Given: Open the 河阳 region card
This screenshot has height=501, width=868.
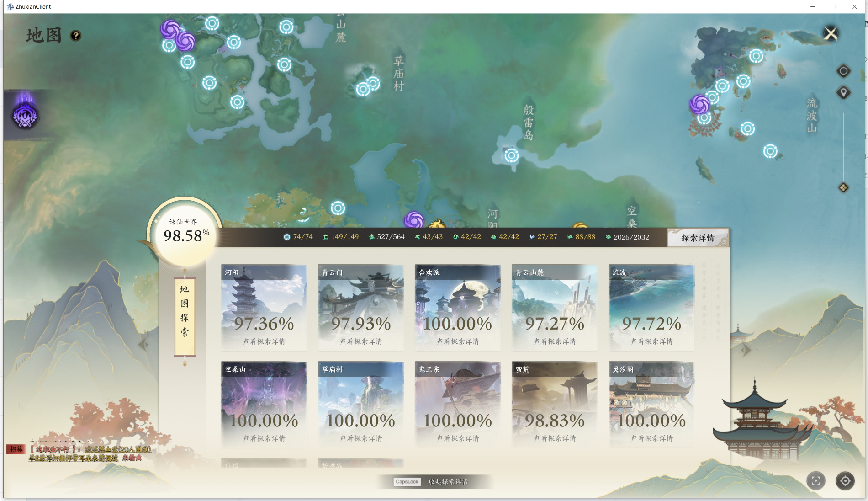Looking at the screenshot, I should (x=264, y=308).
